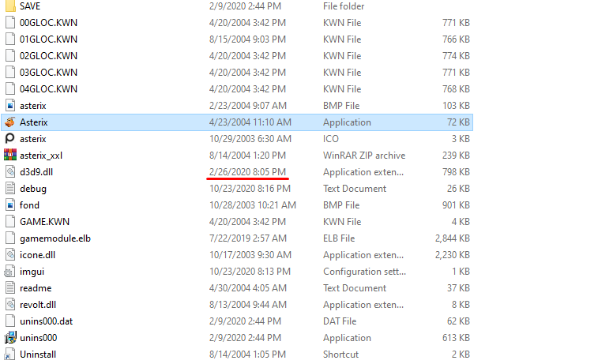Select the file name d3d9.dll
The height and width of the screenshot is (364, 598).
36,172
